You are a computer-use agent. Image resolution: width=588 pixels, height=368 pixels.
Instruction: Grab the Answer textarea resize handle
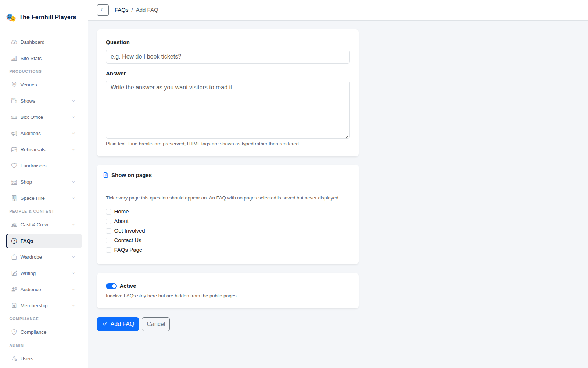point(347,136)
